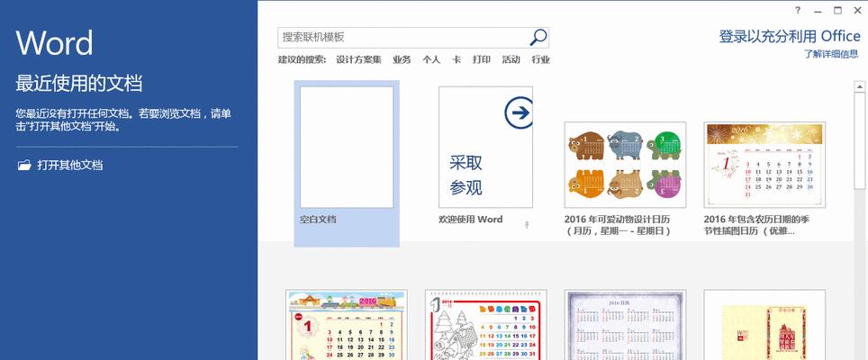Click the search magnifier icon
The height and width of the screenshot is (360, 868).
pos(538,37)
